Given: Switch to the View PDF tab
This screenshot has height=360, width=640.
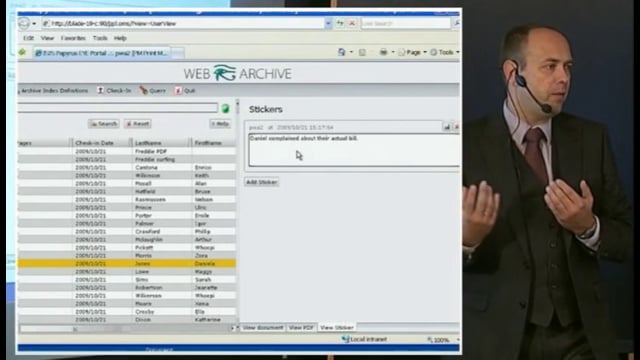Looking at the screenshot, I should click(x=301, y=328).
